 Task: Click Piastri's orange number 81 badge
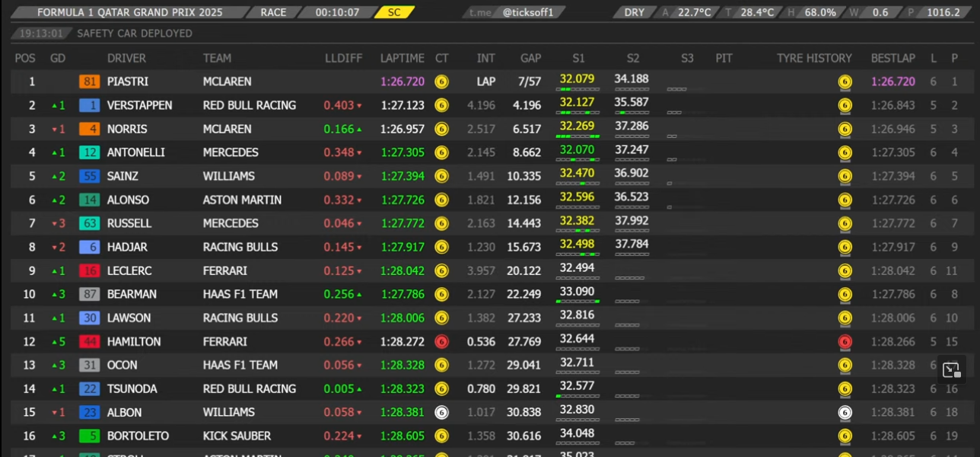90,81
